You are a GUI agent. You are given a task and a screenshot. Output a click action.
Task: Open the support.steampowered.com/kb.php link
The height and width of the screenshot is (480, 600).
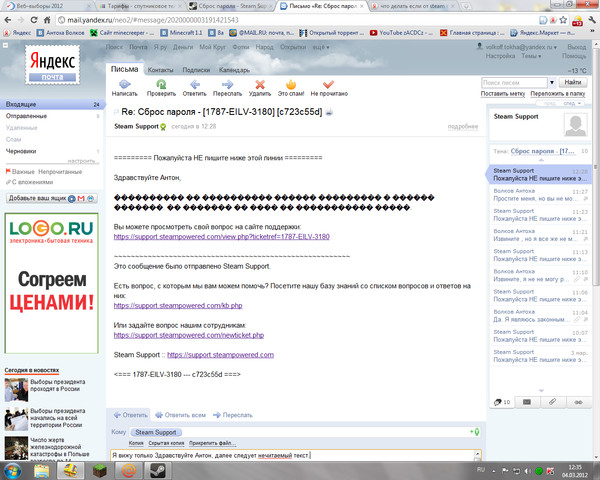[x=178, y=306]
